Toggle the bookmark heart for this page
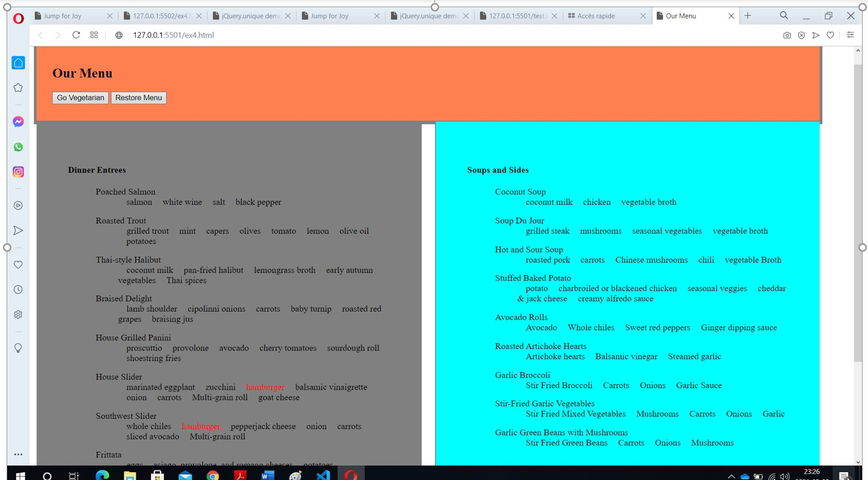The height and width of the screenshot is (480, 868). tap(831, 35)
